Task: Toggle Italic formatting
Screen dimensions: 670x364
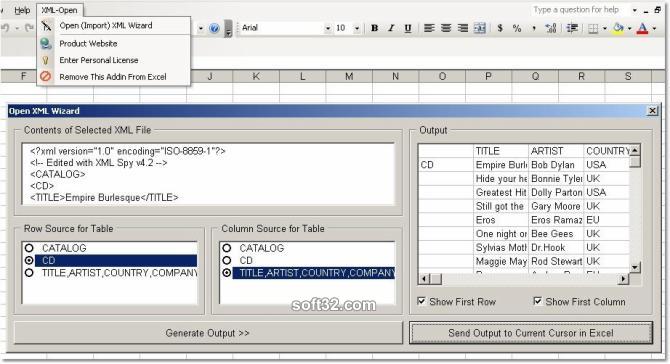Action: 391,28
